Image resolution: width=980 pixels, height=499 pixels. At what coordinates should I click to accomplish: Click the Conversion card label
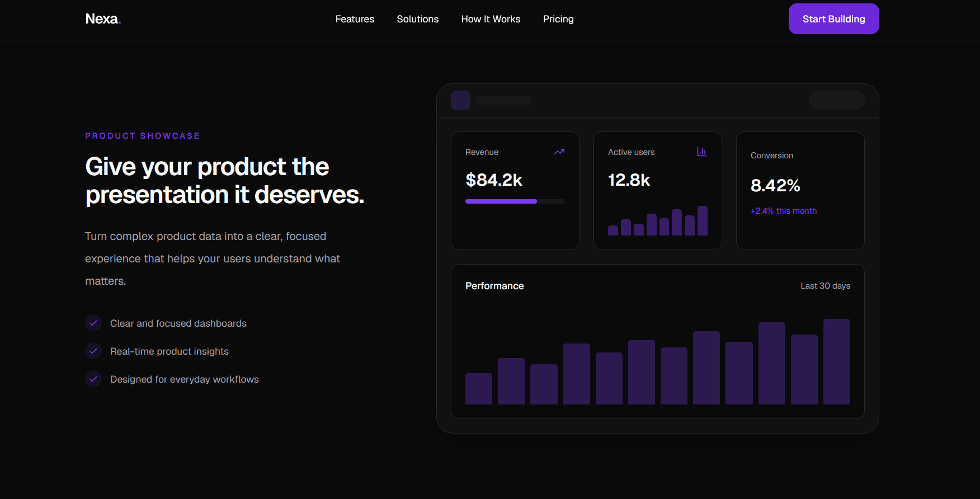coord(772,156)
